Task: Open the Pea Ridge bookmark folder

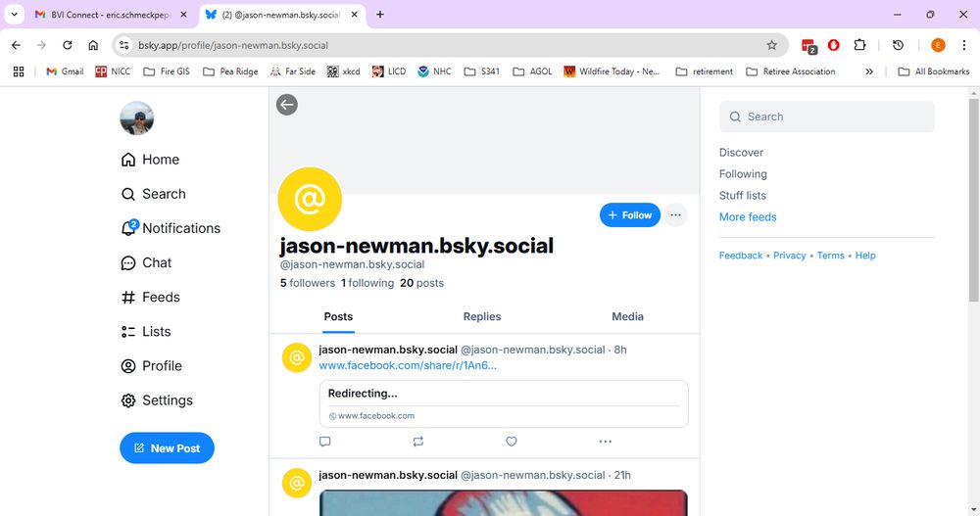Action: [230, 71]
